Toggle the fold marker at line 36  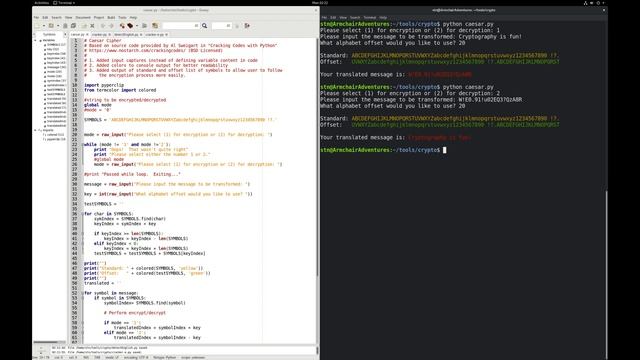pos(82,214)
